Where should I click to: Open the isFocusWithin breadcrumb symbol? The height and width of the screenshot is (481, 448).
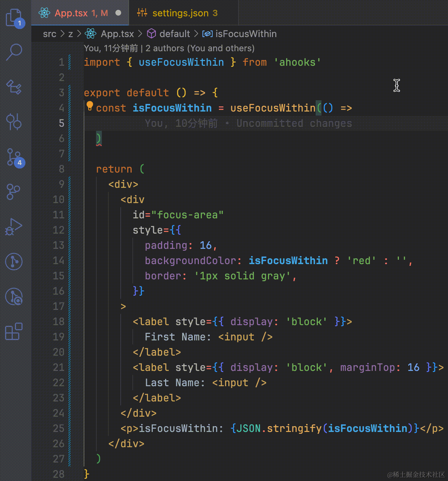coord(246,34)
